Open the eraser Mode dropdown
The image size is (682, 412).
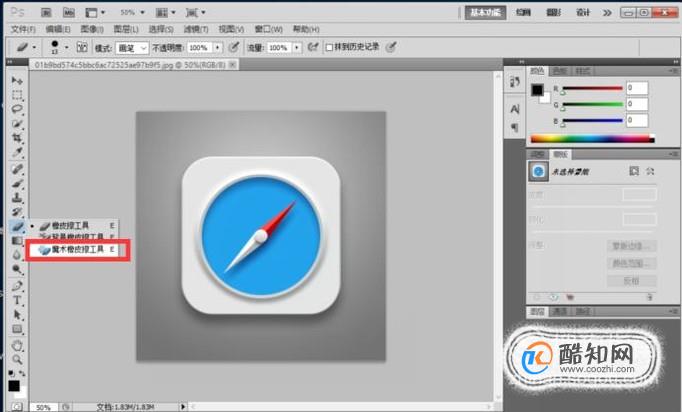click(x=132, y=47)
